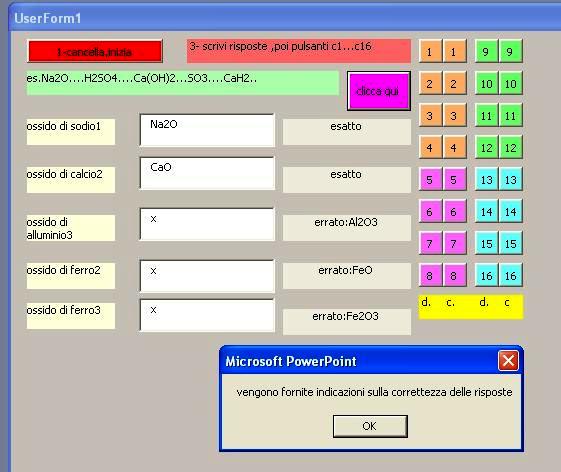Click orange button 1 in the d. column
Screen dimensions: 561x472
pyautogui.click(x=430, y=52)
